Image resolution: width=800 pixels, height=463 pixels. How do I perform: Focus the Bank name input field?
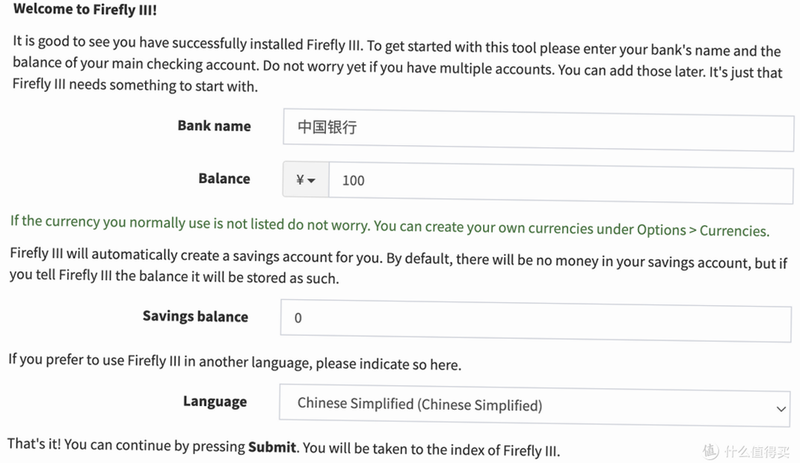pos(538,130)
